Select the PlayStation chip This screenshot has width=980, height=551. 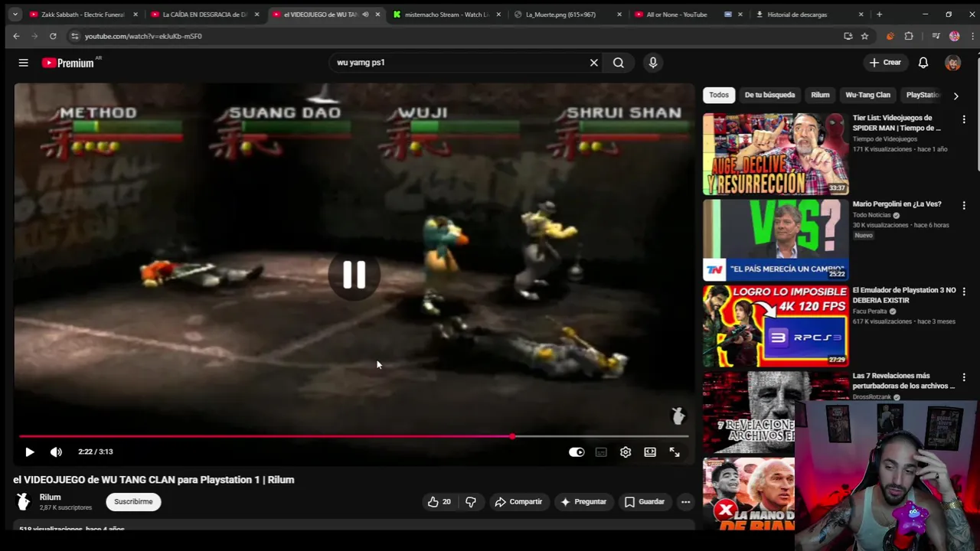923,95
